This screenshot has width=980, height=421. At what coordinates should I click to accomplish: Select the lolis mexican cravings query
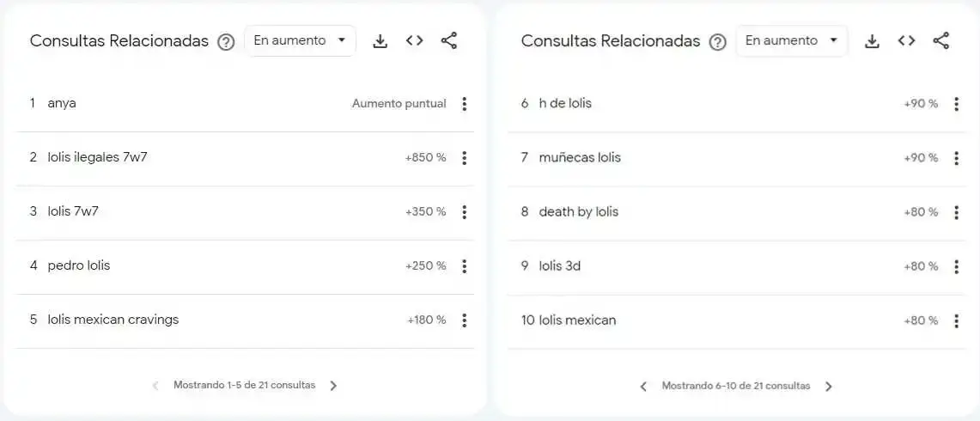click(x=113, y=320)
